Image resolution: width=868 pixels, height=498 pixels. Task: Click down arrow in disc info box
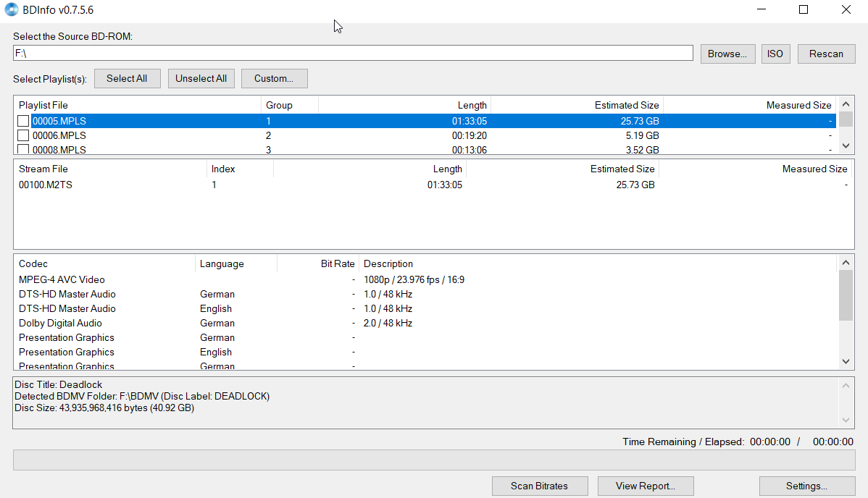click(x=846, y=420)
